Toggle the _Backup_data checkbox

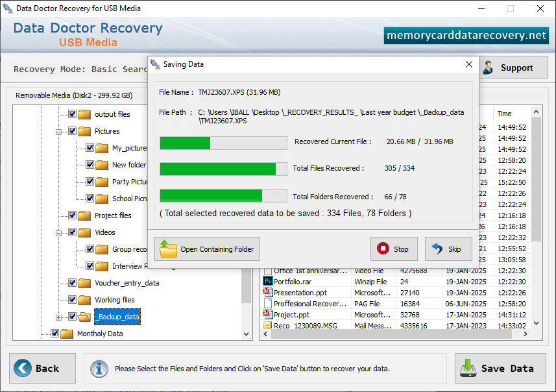coord(72,317)
